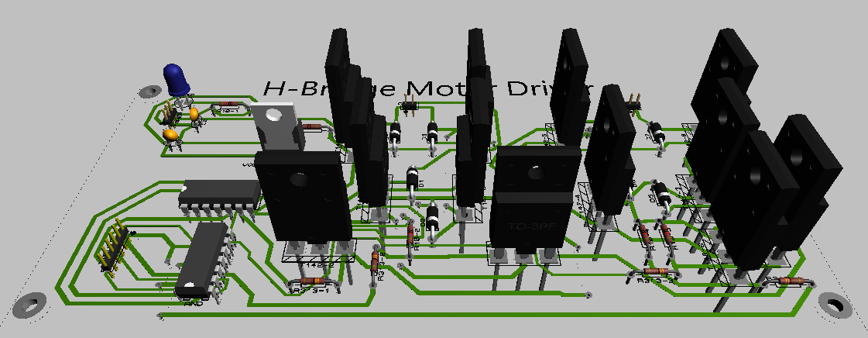This screenshot has height=338, width=868.
Task: Click the bottom-left mounting hole
Action: point(28,304)
